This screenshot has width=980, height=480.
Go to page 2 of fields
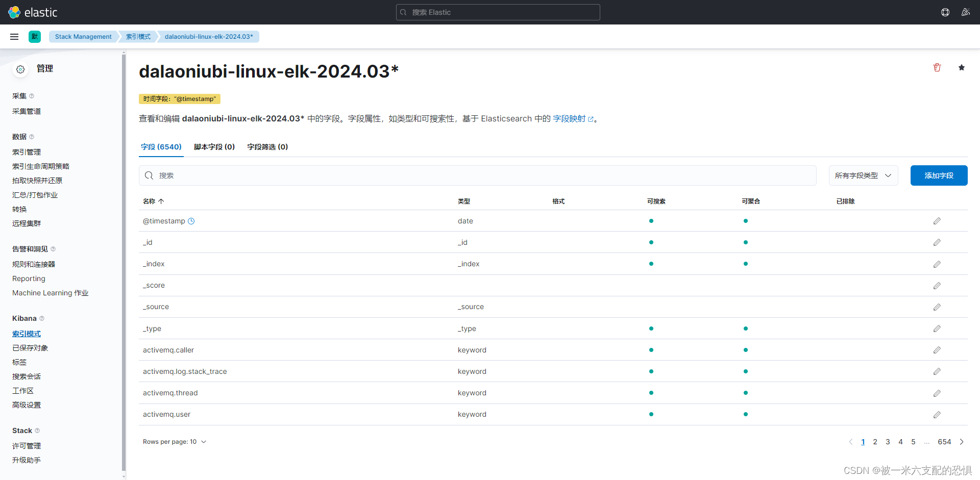tap(875, 442)
